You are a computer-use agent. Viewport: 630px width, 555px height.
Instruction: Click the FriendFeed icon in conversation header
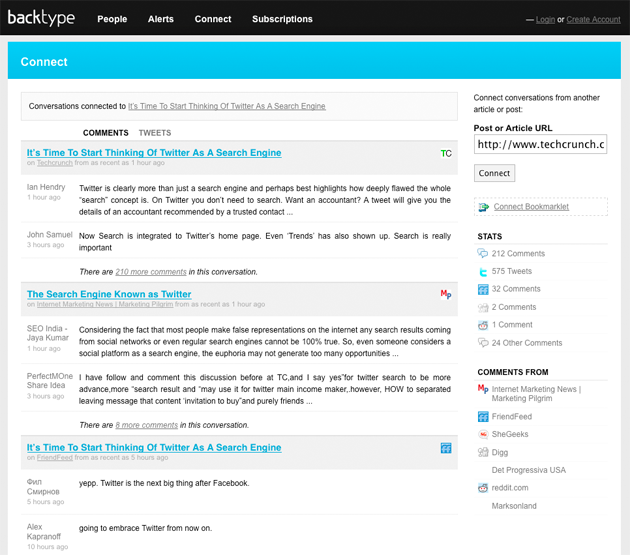pyautogui.click(x=446, y=448)
